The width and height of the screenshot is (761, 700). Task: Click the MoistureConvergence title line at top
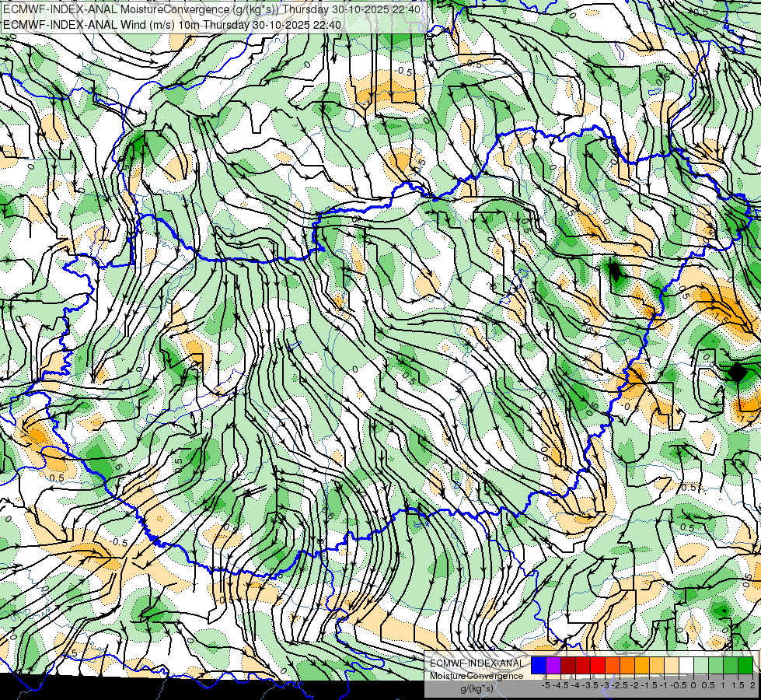coord(211,9)
